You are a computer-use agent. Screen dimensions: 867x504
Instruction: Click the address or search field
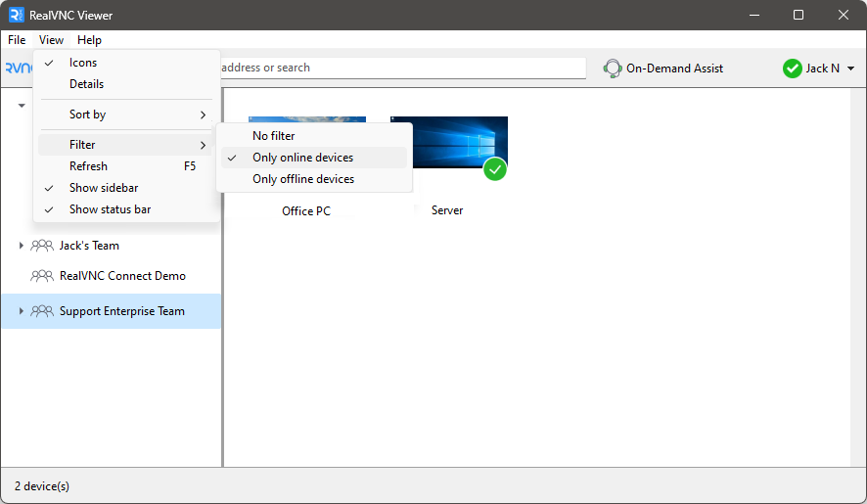point(403,68)
